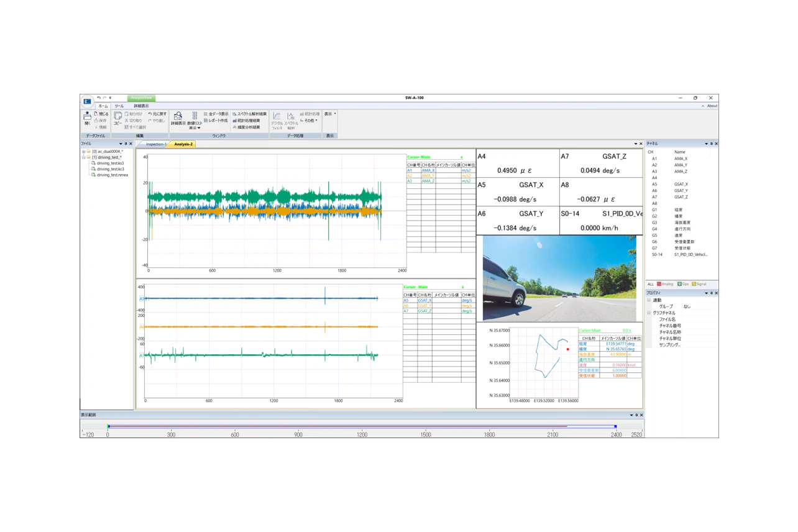
Task: Open the ツール ribbon tab
Action: click(x=119, y=106)
